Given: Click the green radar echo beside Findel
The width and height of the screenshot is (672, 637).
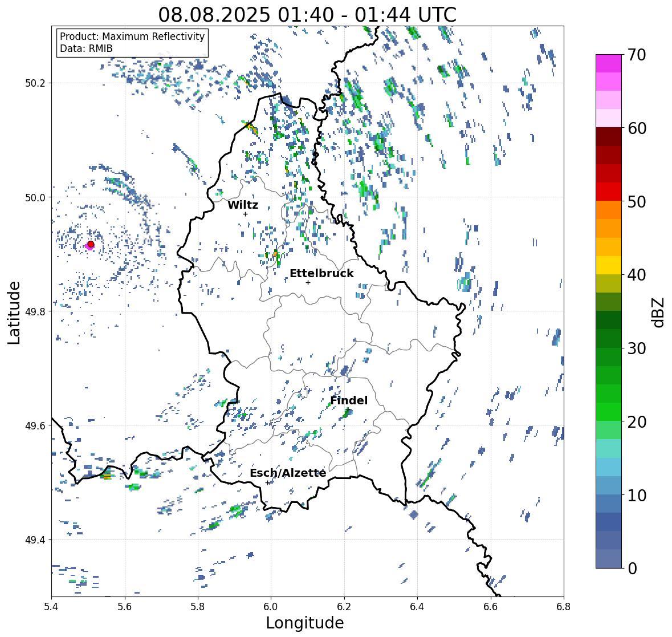Looking at the screenshot, I should point(347,413).
